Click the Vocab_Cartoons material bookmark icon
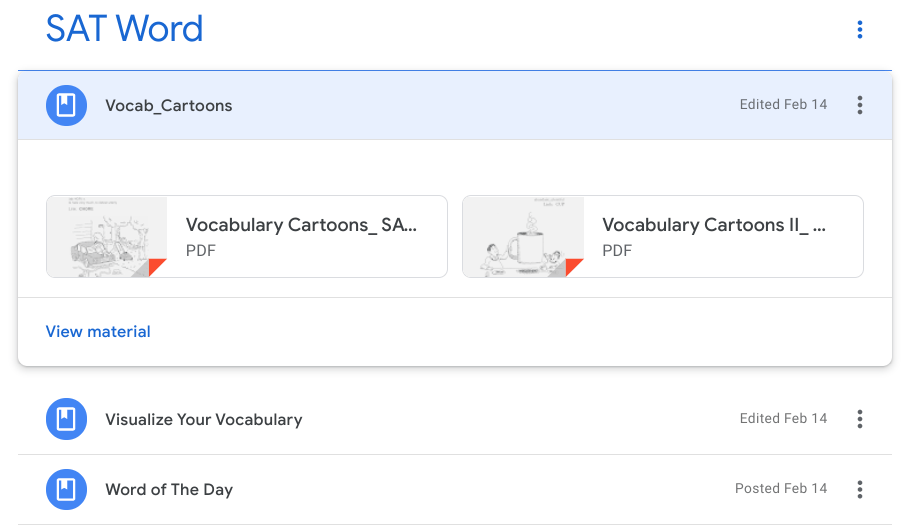 click(66, 105)
